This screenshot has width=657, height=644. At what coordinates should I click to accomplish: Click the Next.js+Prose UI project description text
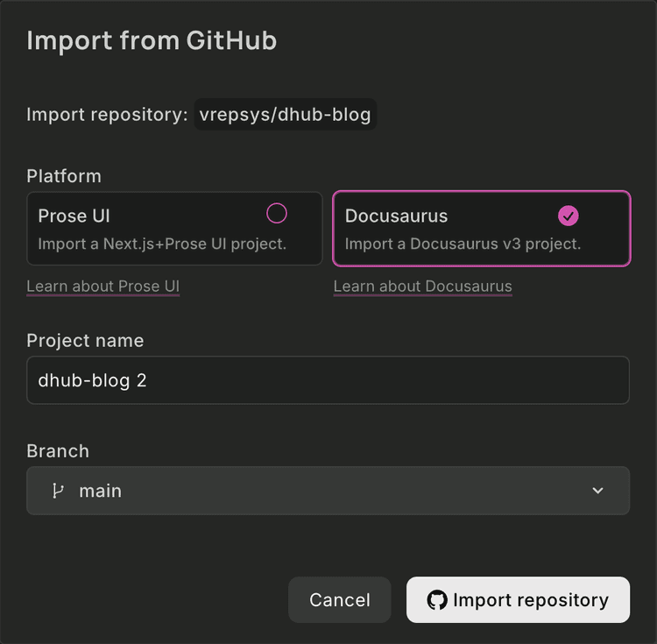point(162,244)
